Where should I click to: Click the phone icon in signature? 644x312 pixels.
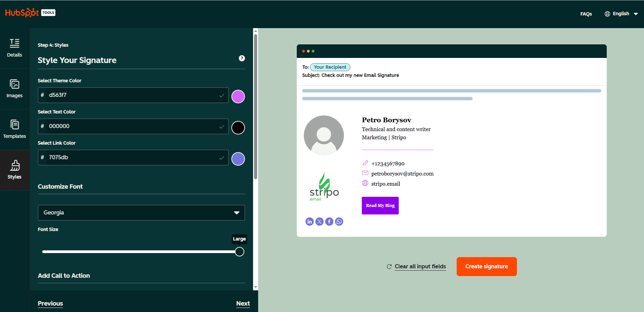tap(365, 163)
